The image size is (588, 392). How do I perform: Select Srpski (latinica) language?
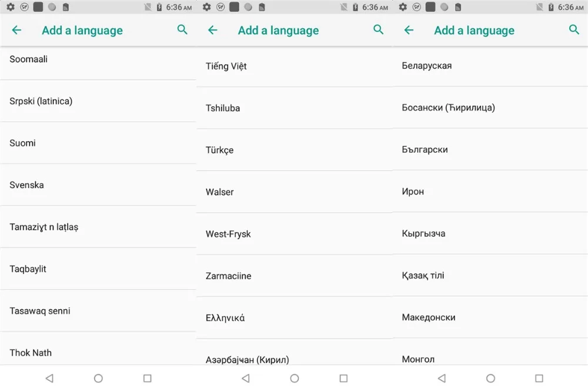[x=98, y=101]
